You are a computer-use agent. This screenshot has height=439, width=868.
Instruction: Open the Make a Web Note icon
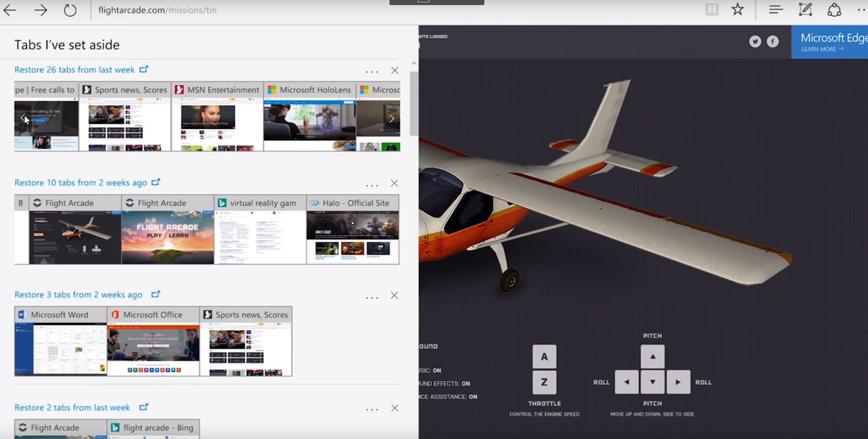coord(805,9)
